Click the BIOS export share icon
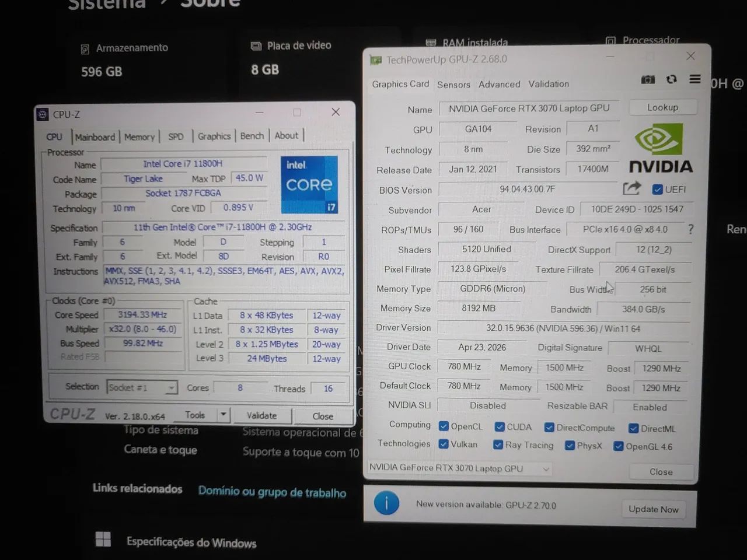 (631, 188)
